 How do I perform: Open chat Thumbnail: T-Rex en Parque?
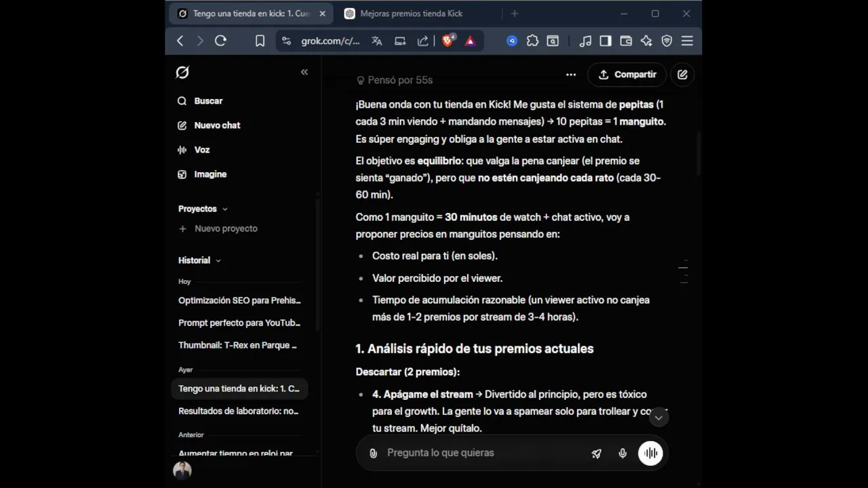pos(239,345)
